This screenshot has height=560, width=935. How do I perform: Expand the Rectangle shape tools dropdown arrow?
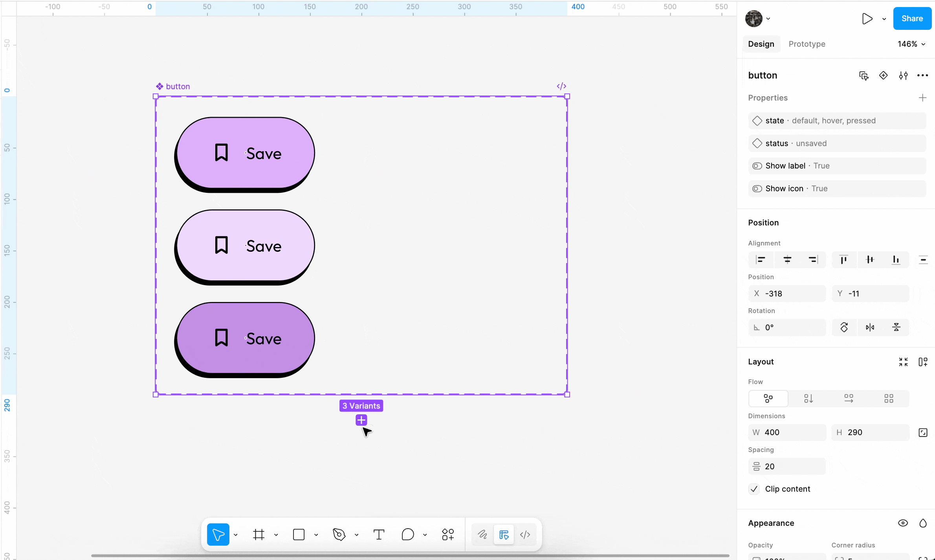point(316,535)
